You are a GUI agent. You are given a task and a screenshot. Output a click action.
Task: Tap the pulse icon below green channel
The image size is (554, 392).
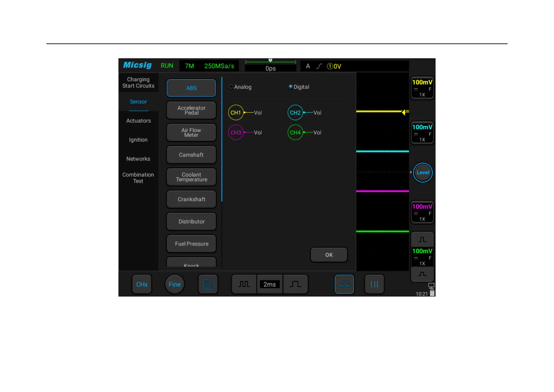[x=422, y=274]
